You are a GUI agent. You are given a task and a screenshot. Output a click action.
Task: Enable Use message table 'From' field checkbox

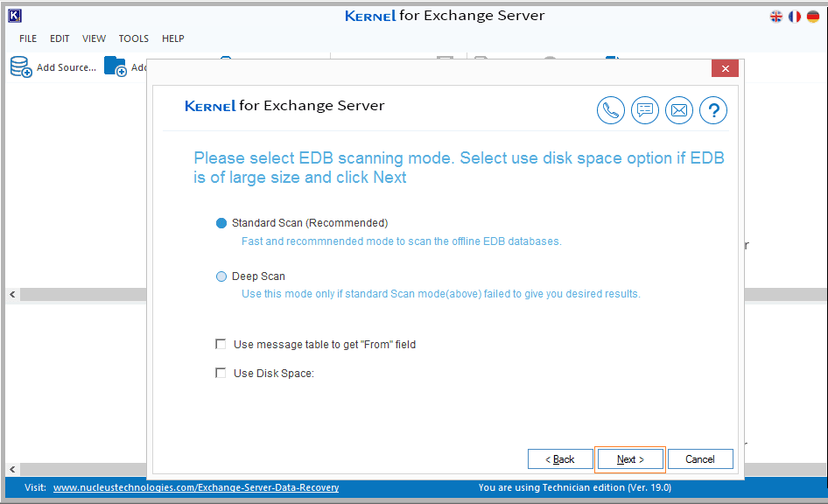(221, 344)
